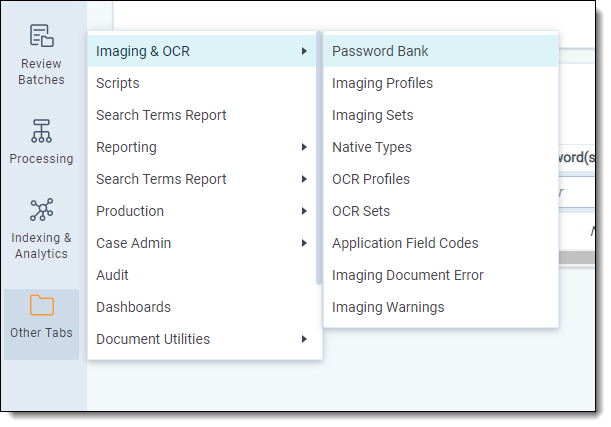Image resolution: width=611 pixels, height=427 pixels.
Task: Expand the Production submenu arrow
Action: pos(303,211)
